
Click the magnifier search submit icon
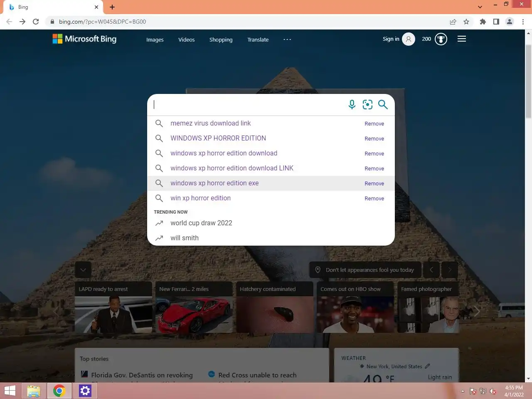coord(383,104)
